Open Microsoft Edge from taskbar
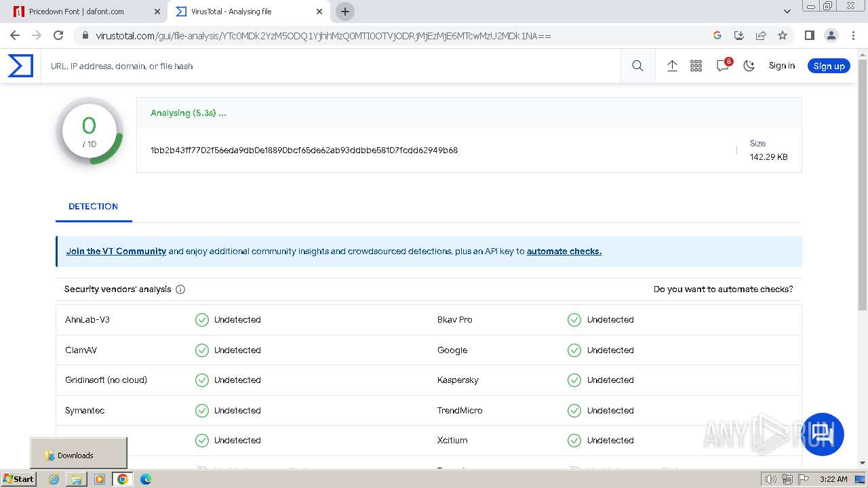Screen dimensions: 868x488 [x=145, y=479]
